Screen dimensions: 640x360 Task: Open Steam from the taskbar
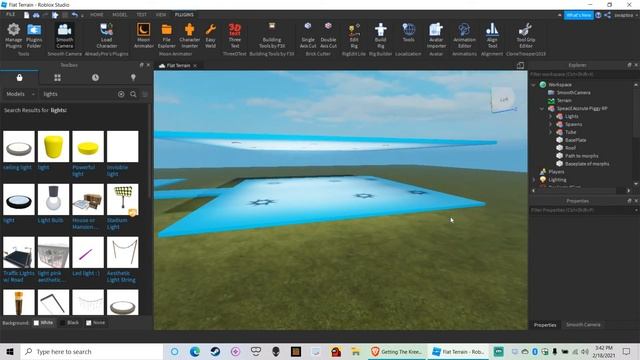(x=215, y=351)
